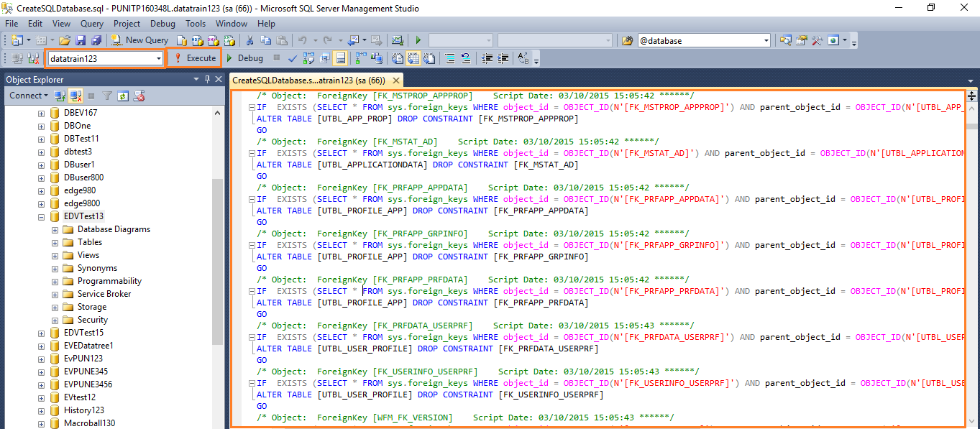Click Execute to run the query
The height and width of the screenshot is (429, 980).
click(194, 58)
